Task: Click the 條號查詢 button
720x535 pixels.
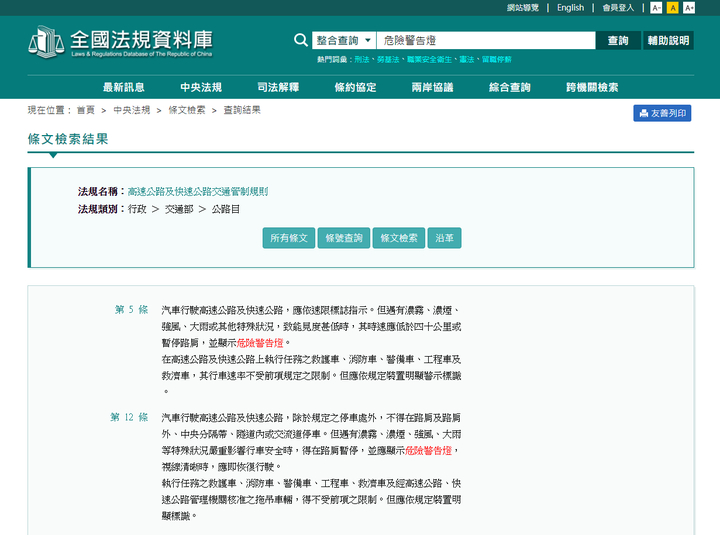Action: 343,238
